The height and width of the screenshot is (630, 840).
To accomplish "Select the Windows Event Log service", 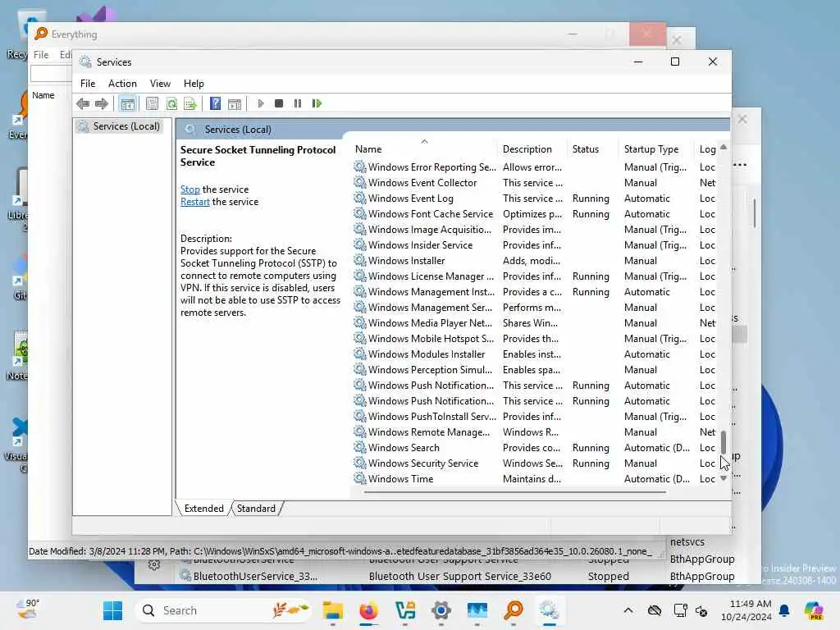I will [534, 199].
